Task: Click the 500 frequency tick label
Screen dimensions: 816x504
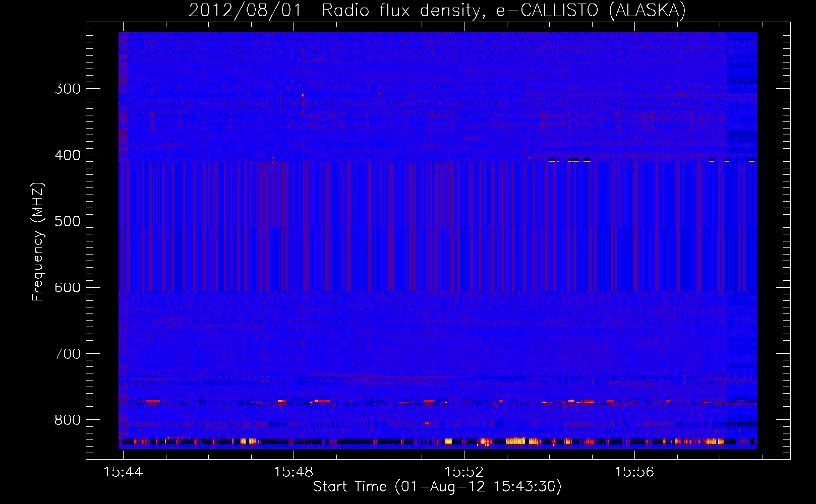Action: (x=68, y=221)
